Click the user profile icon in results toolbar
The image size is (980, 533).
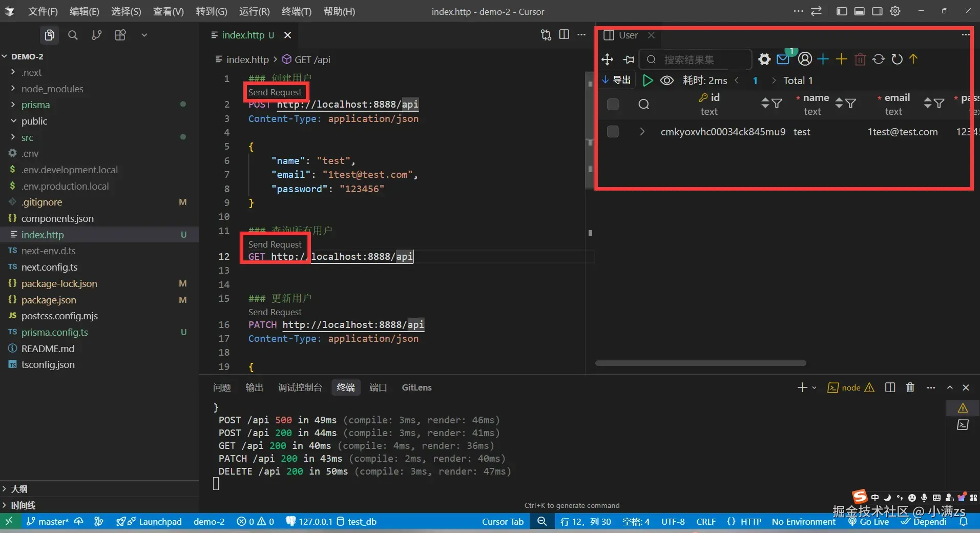(x=805, y=59)
